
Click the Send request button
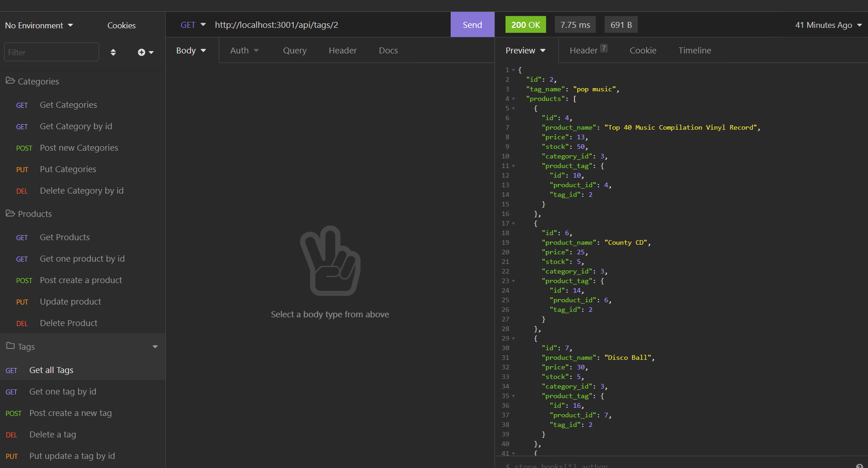click(x=472, y=25)
